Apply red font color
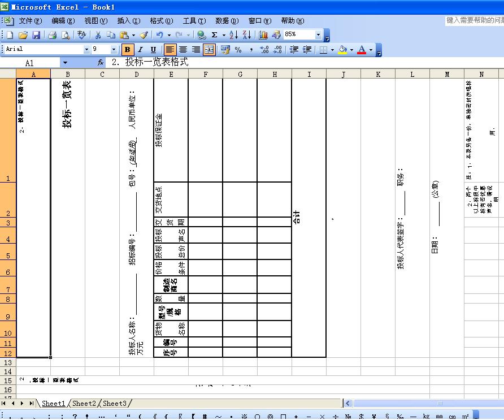This screenshot has height=420, width=504. click(x=362, y=50)
